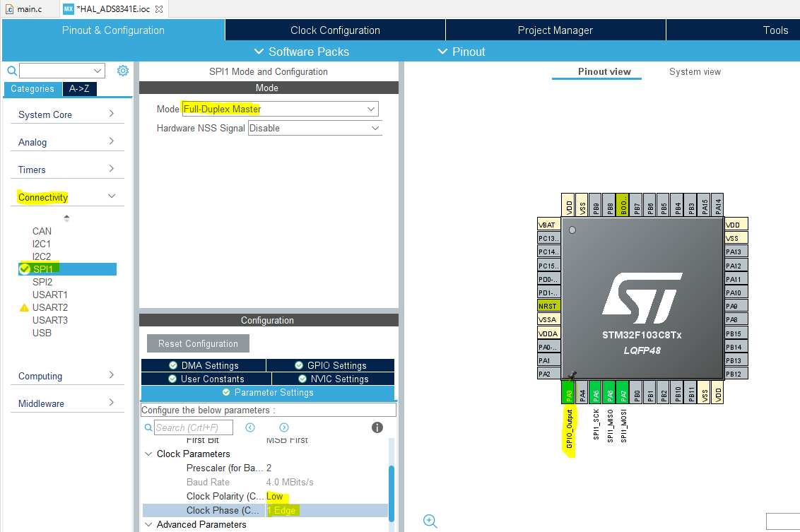Click the PA13 pin on the chip

736,252
